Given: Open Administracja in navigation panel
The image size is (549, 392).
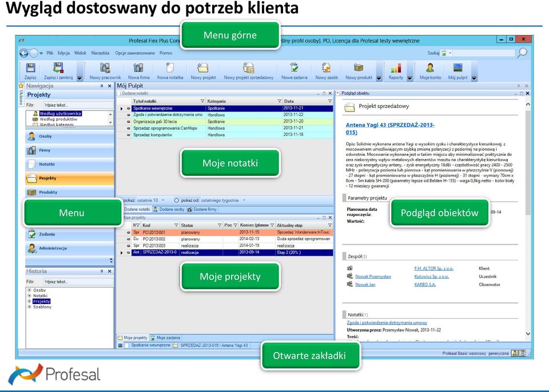Looking at the screenshot, I should (70, 248).
